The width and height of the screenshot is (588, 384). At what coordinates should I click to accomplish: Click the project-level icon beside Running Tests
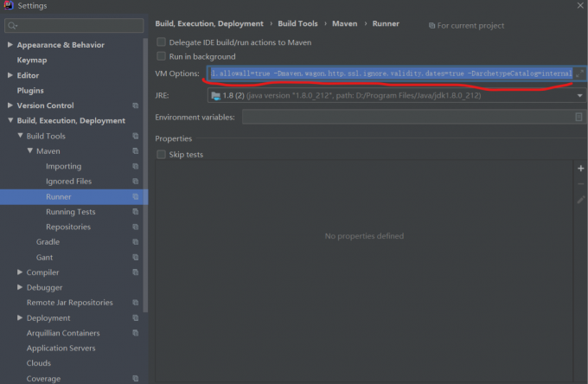(x=136, y=212)
